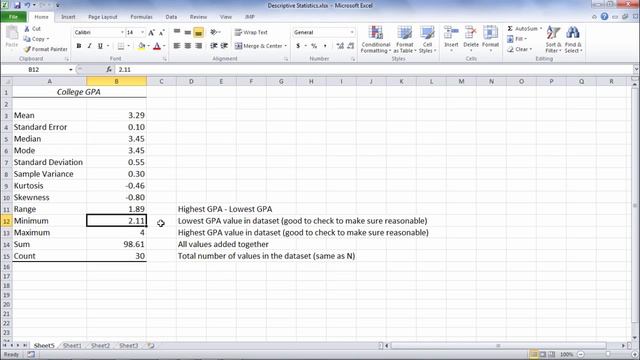This screenshot has width=640, height=360.
Task: Click the formula bar showing 2.11
Action: pos(373,70)
